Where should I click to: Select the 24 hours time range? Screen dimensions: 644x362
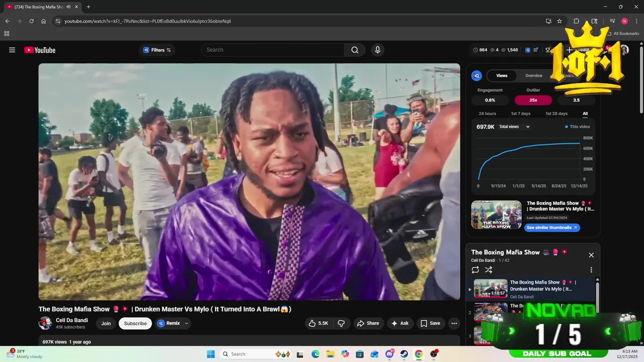pos(487,114)
